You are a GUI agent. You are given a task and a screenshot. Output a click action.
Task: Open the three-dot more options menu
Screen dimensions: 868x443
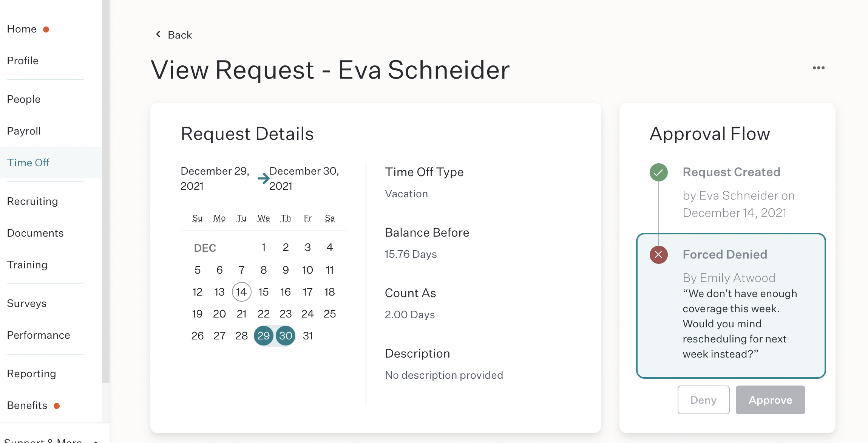click(819, 68)
